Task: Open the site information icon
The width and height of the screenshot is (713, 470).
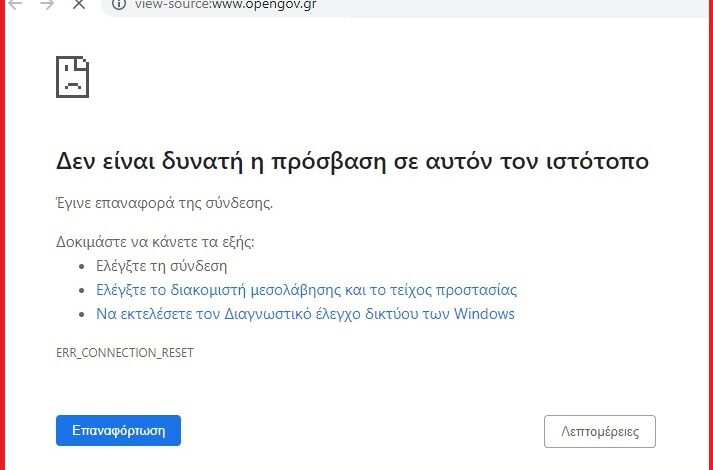Action: 119,4
